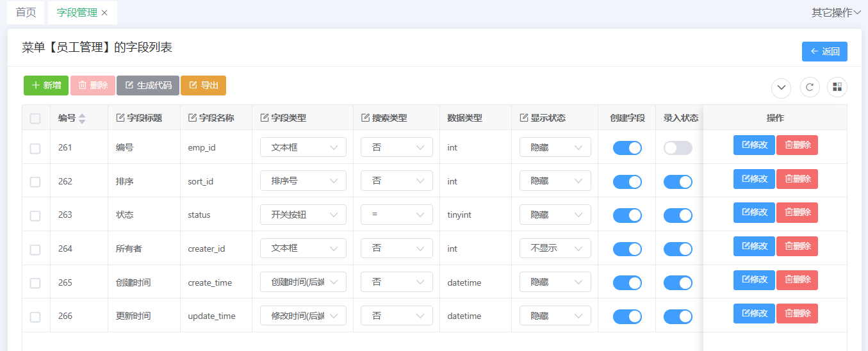Open the 其它操作 menu
The height and width of the screenshot is (351, 868).
836,13
